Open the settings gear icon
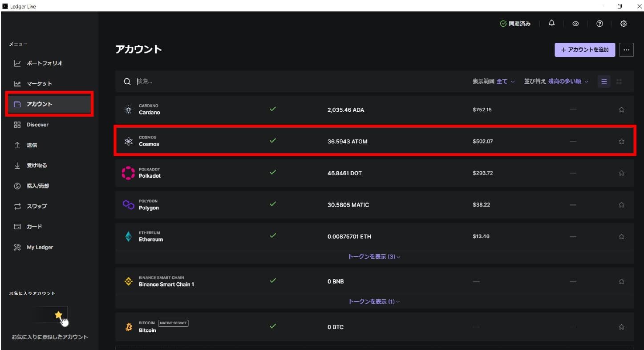Screen dimensions: 644x350 [x=624, y=24]
